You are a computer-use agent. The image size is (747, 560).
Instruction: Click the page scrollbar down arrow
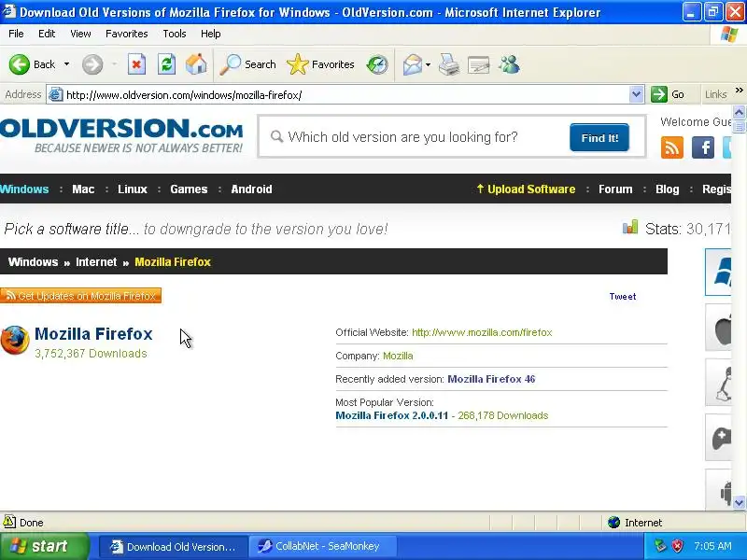(x=739, y=502)
